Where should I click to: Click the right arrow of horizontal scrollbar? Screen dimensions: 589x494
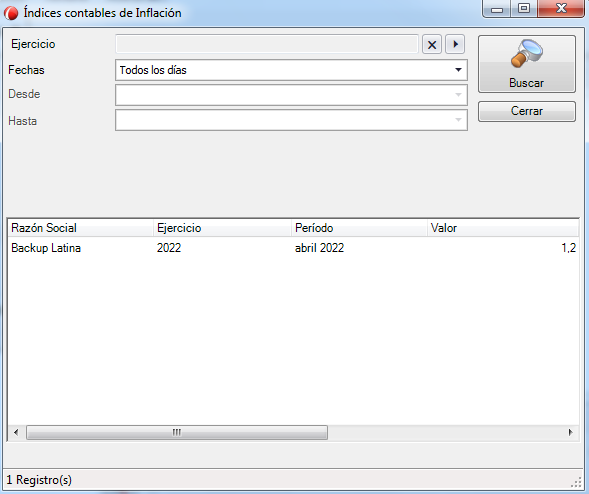[x=571, y=432]
